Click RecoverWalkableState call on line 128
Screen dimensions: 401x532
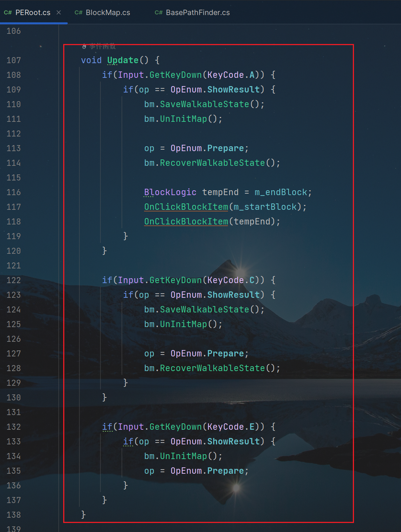click(x=212, y=368)
